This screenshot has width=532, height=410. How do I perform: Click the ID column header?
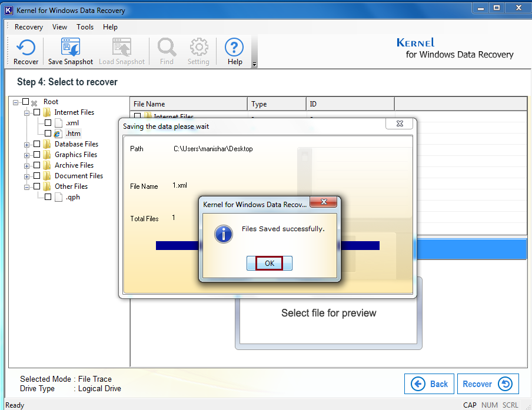click(x=351, y=104)
